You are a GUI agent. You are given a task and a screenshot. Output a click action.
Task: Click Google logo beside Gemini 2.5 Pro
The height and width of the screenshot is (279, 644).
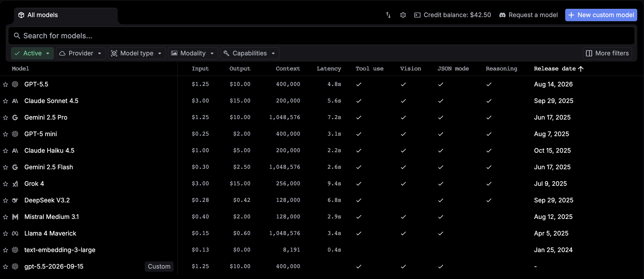15,118
